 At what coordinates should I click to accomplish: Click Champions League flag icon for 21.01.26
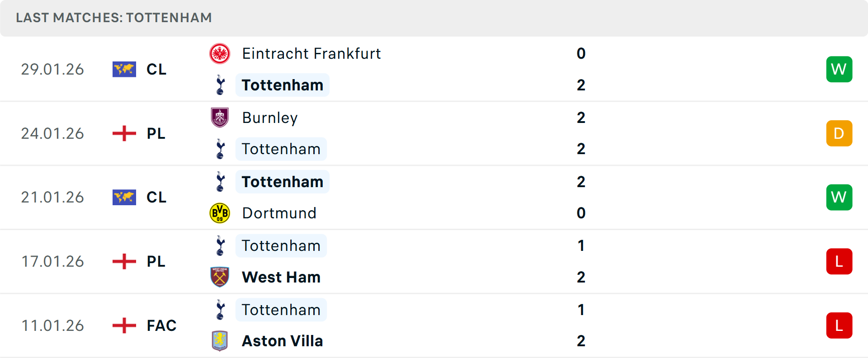(124, 198)
